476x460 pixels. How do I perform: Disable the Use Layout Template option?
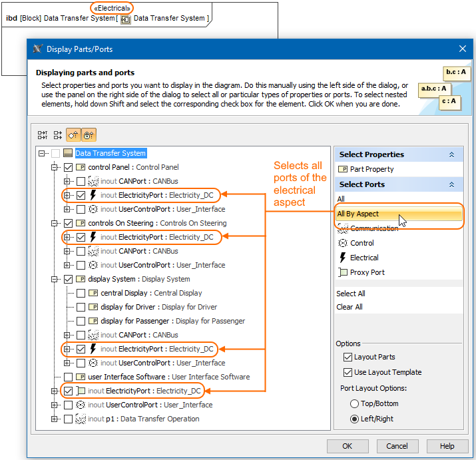click(348, 372)
